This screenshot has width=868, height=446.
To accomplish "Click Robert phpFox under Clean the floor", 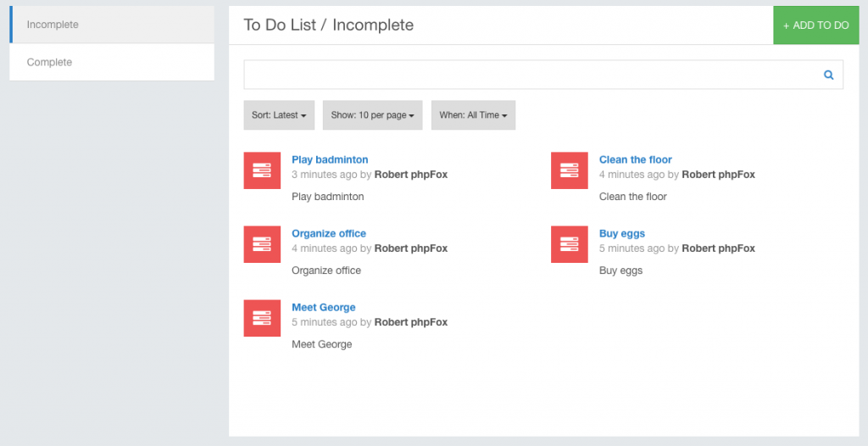I will pyautogui.click(x=718, y=175).
